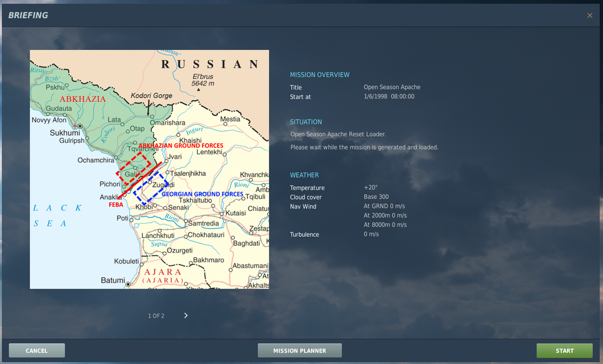Click the Cloud cover Base 300 value
The width and height of the screenshot is (603, 364).
376,197
